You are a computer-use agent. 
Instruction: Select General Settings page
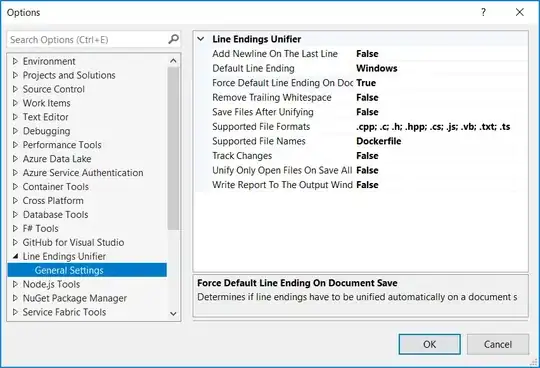click(87, 270)
